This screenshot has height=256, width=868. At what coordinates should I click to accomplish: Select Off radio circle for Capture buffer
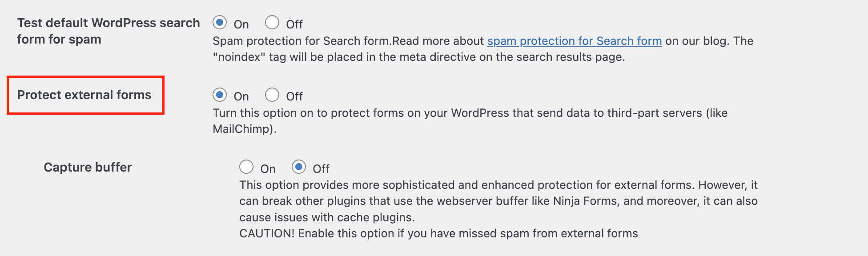coord(299,167)
